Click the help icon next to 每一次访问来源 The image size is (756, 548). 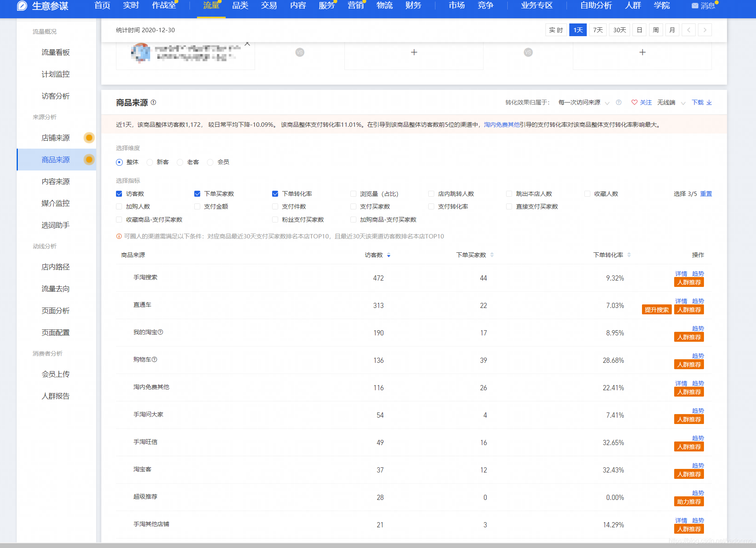pyautogui.click(x=619, y=102)
